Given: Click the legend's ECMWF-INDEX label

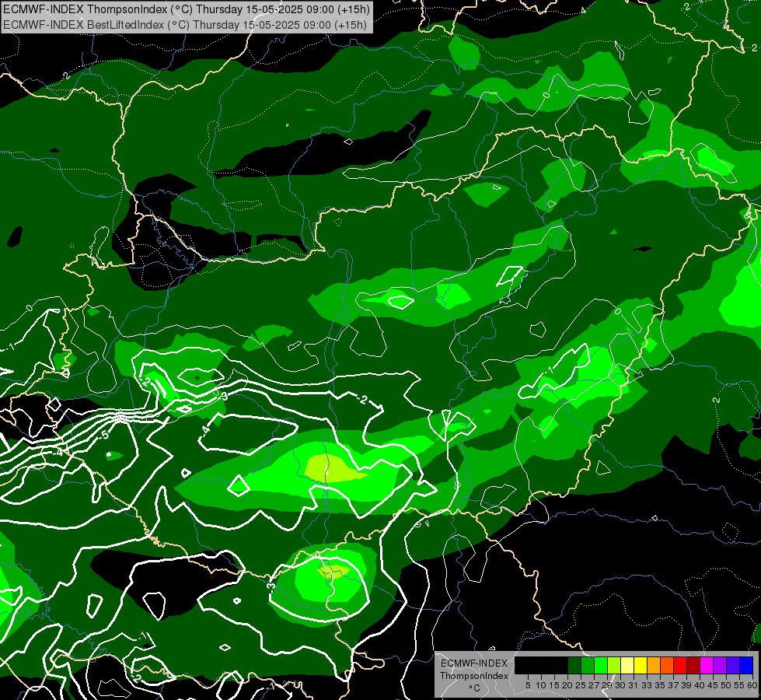Looking at the screenshot, I should (x=474, y=663).
